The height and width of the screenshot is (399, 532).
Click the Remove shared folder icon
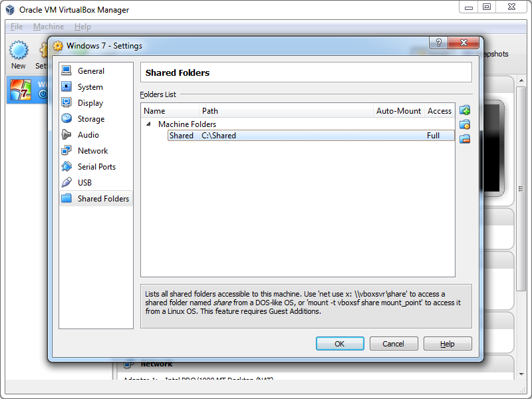click(465, 138)
